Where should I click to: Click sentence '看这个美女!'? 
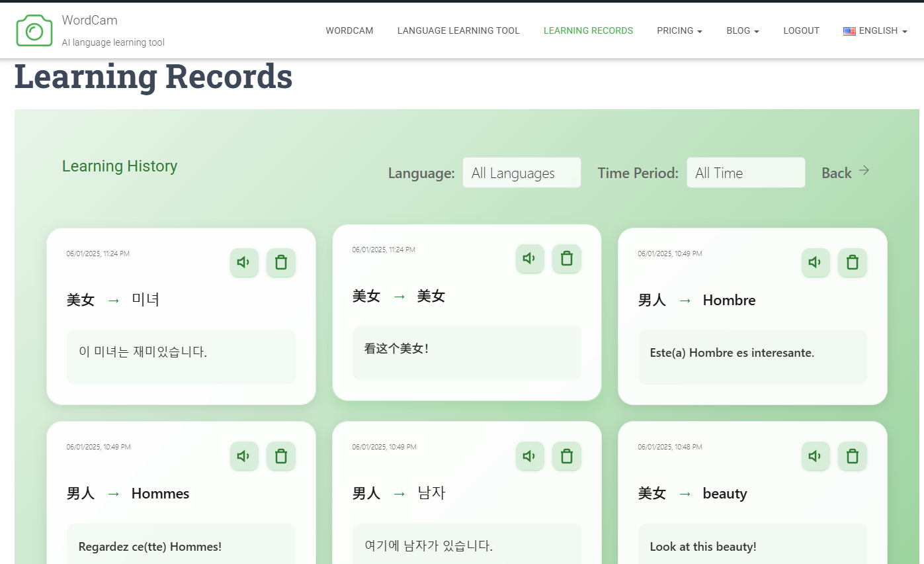[x=396, y=348]
